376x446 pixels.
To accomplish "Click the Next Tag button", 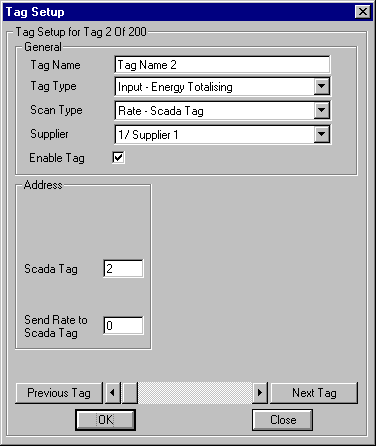I will (314, 393).
